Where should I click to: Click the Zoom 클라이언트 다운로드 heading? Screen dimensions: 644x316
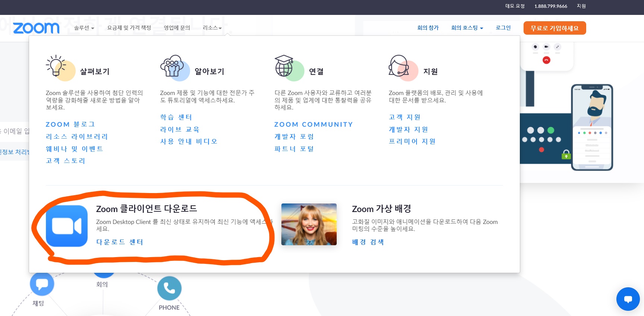[x=147, y=209]
